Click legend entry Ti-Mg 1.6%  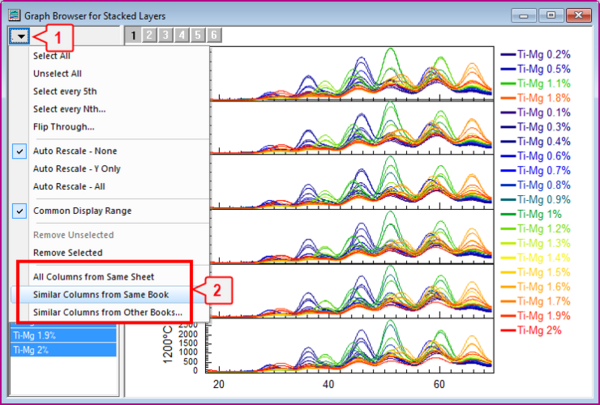pyautogui.click(x=535, y=287)
